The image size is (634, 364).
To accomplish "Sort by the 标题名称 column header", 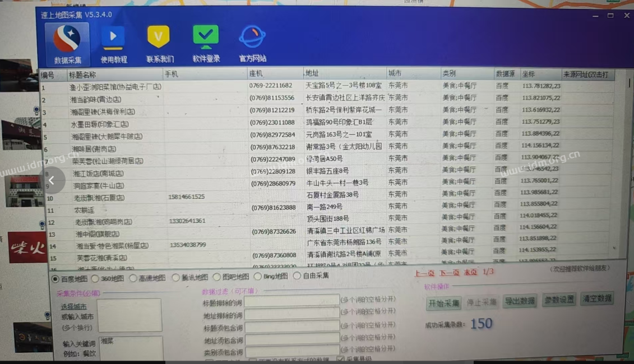I will point(115,74).
